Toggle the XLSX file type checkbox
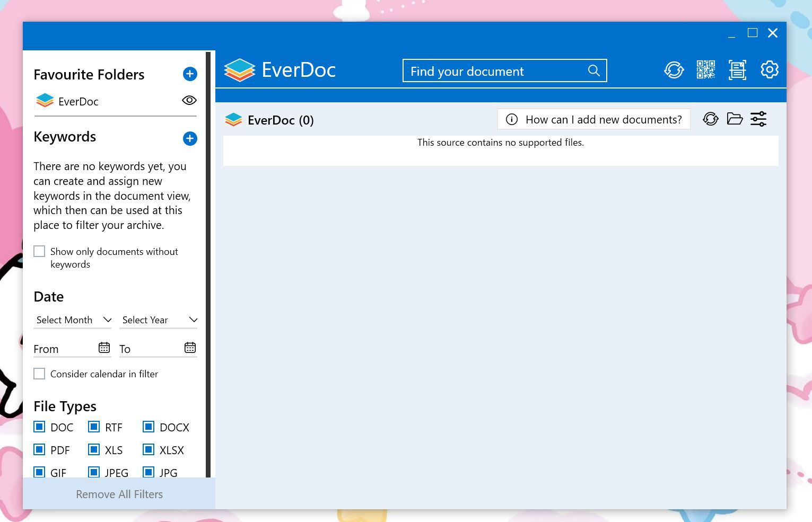The height and width of the screenshot is (522, 812). 149,449
